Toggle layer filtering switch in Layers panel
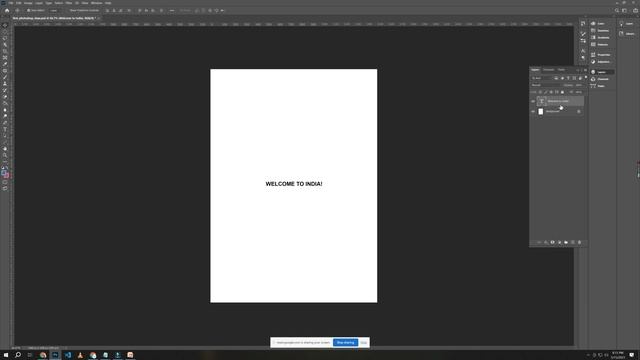This screenshot has width=640, height=360. pos(586,77)
